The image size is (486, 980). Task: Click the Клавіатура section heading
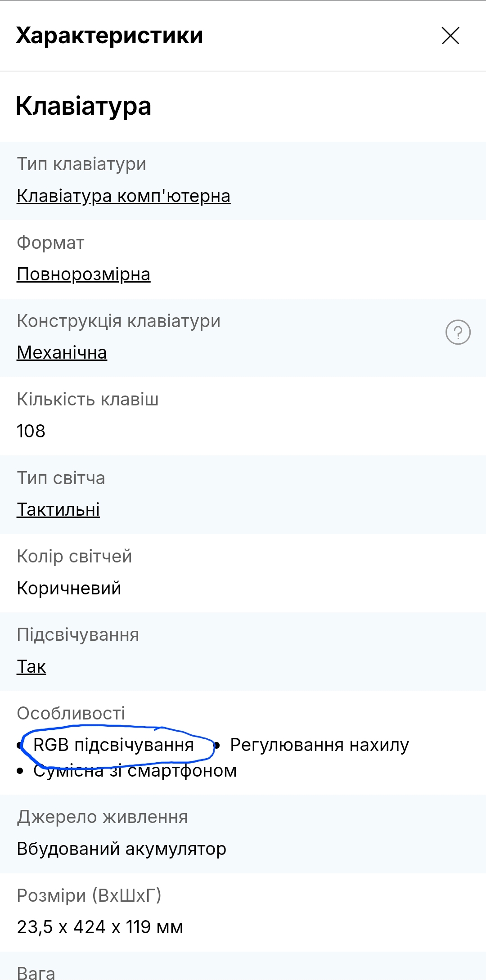pos(83,106)
